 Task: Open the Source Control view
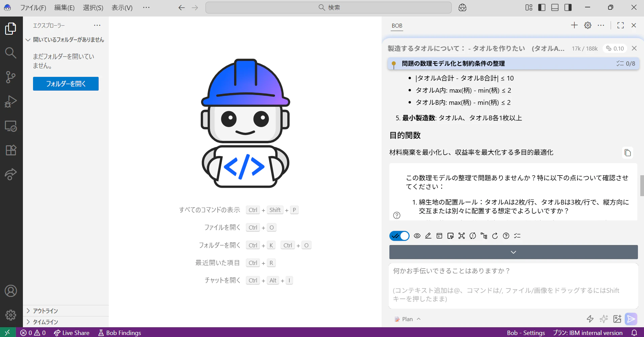(x=11, y=77)
